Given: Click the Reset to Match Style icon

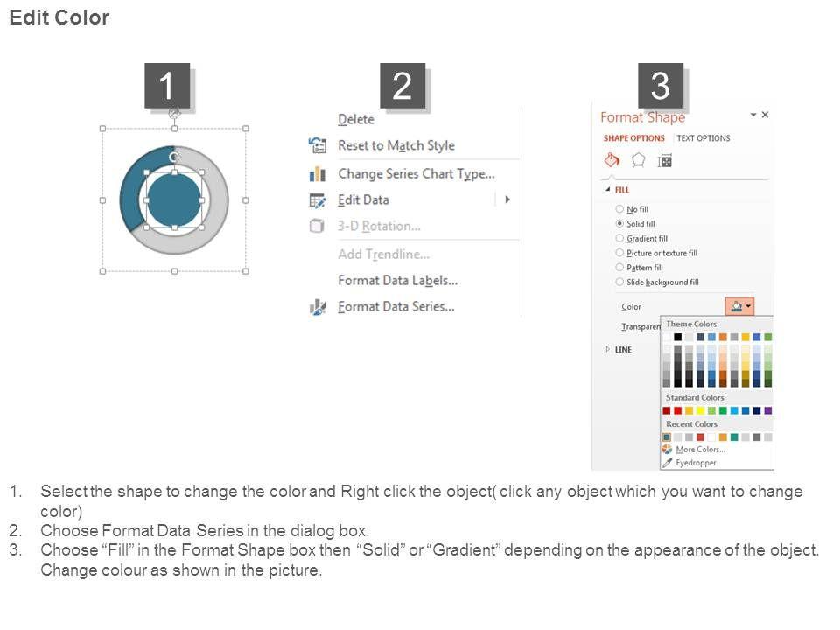Looking at the screenshot, I should coord(317,145).
